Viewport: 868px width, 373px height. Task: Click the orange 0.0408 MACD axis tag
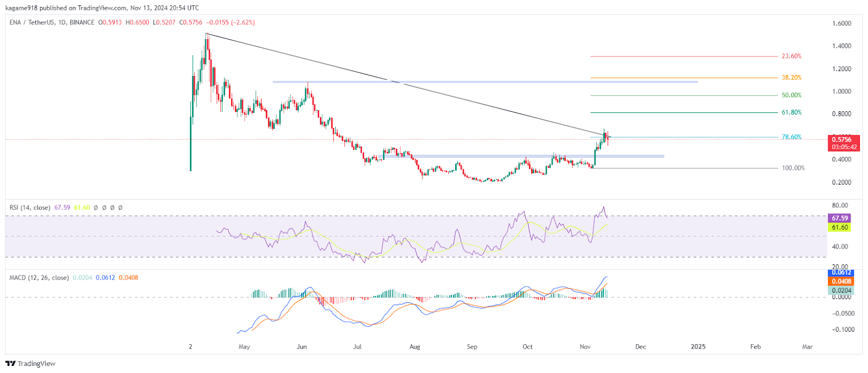841,282
